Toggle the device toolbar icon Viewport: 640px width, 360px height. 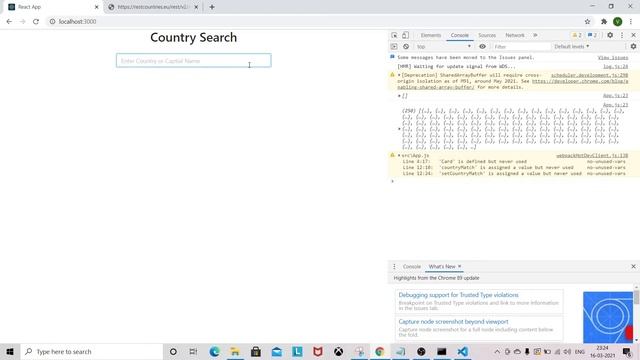405,35
